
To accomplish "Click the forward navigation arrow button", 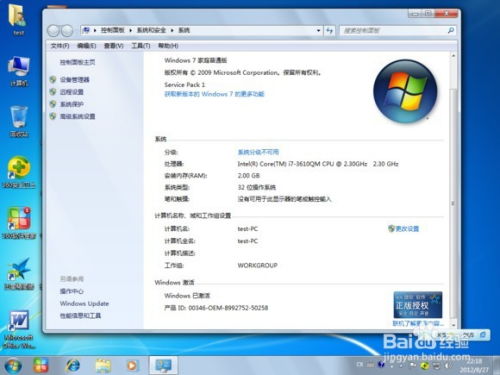I will (x=67, y=31).
